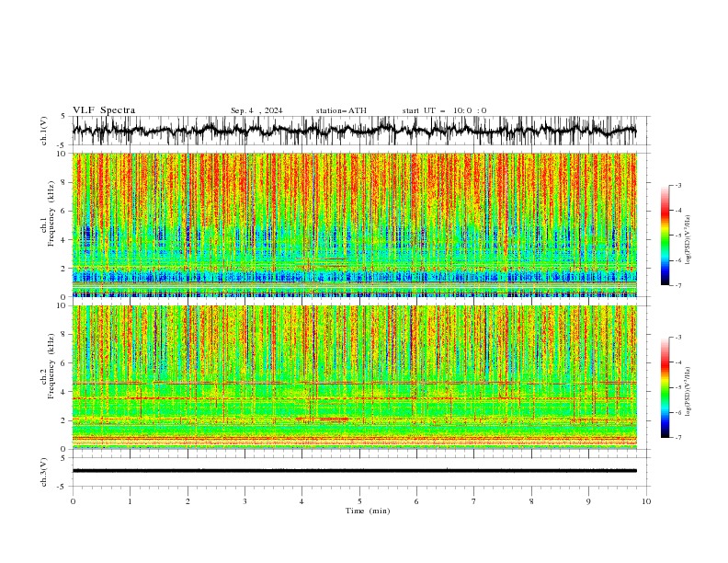Click the "6" kHz tick on ch.1 frequency axis

tap(64, 212)
